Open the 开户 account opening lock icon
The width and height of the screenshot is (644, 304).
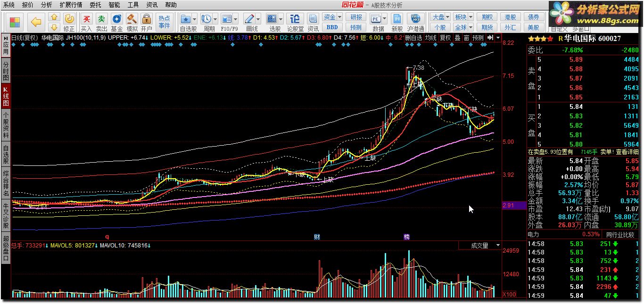[x=147, y=22]
